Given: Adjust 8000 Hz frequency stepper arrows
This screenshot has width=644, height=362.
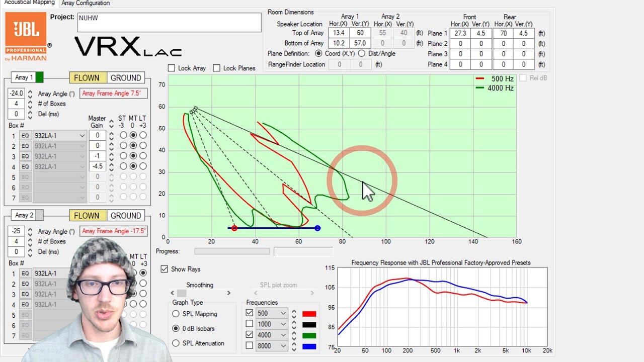Looking at the screenshot, I should [x=294, y=346].
